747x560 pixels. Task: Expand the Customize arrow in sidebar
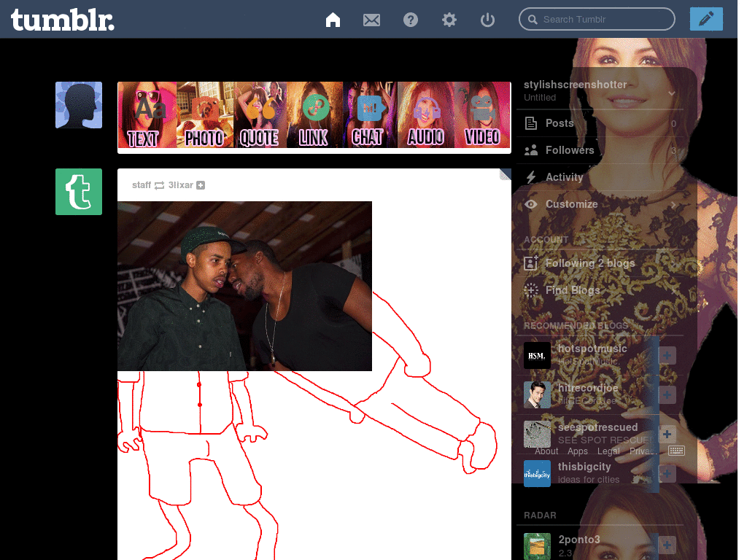(x=673, y=205)
